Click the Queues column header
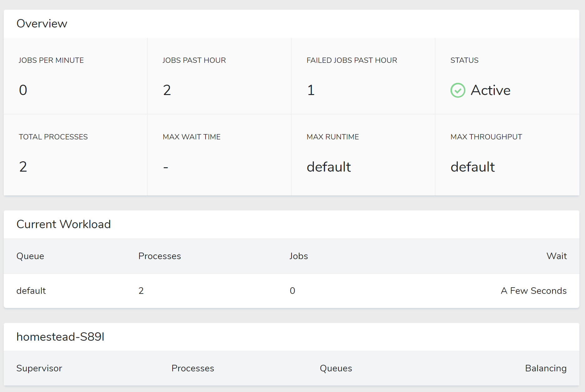Screen dimensions: 585x392 coord(336,369)
